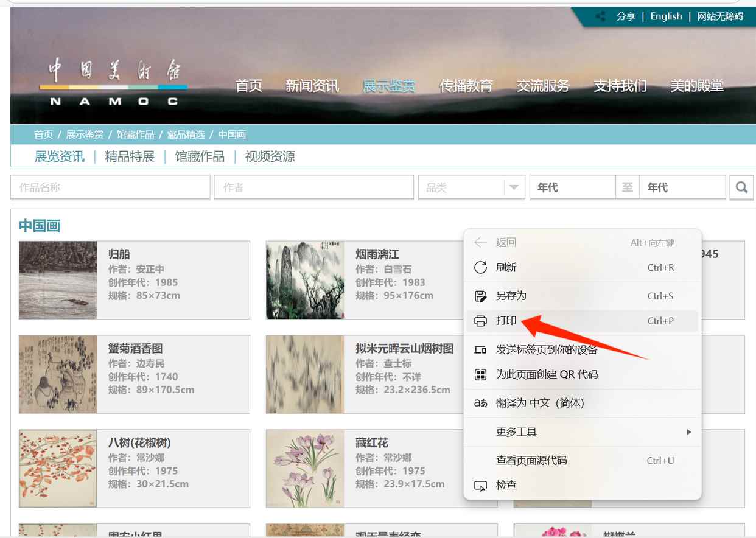Expand the 更多工具 submenu arrow
The image size is (756, 538).
688,432
